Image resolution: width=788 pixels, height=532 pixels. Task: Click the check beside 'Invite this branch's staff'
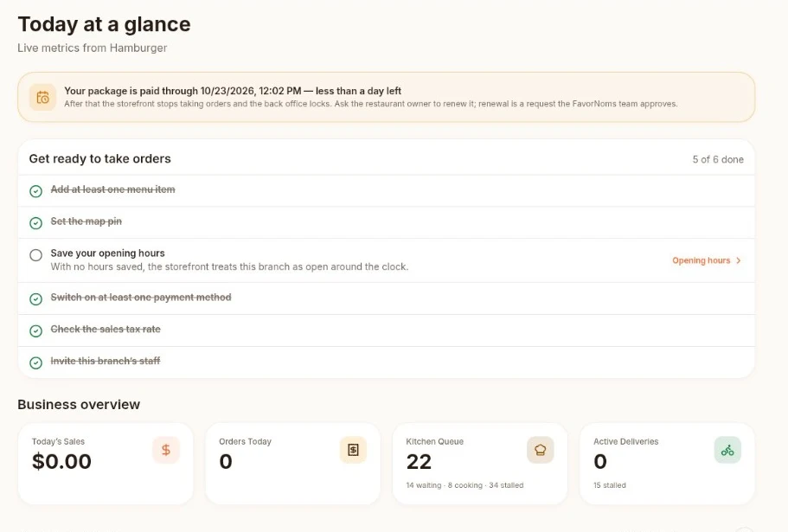[35, 362]
